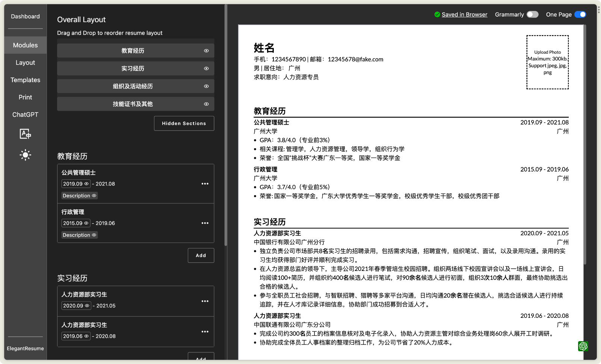Click the green checkmark next to Saved in Browser

tap(437, 14)
